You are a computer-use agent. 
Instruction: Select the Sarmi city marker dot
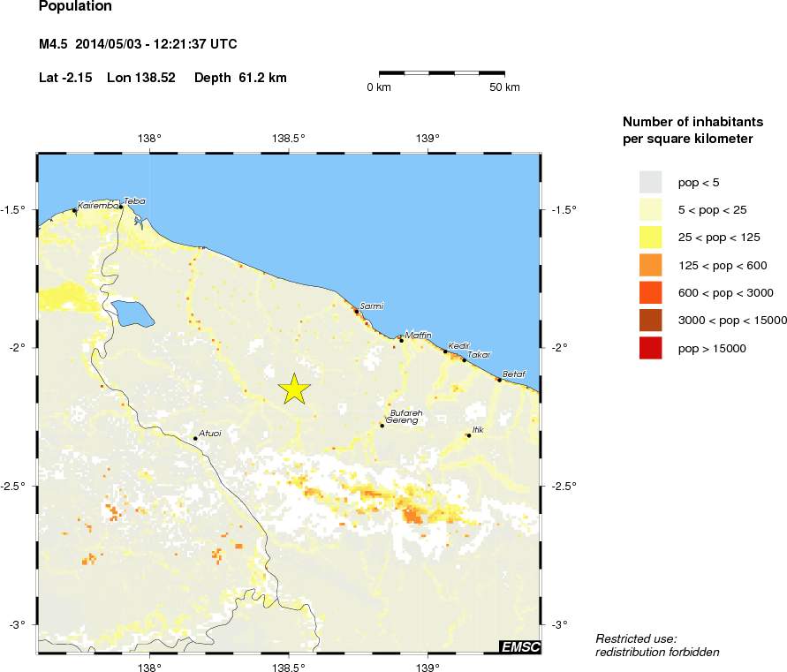click(x=357, y=312)
